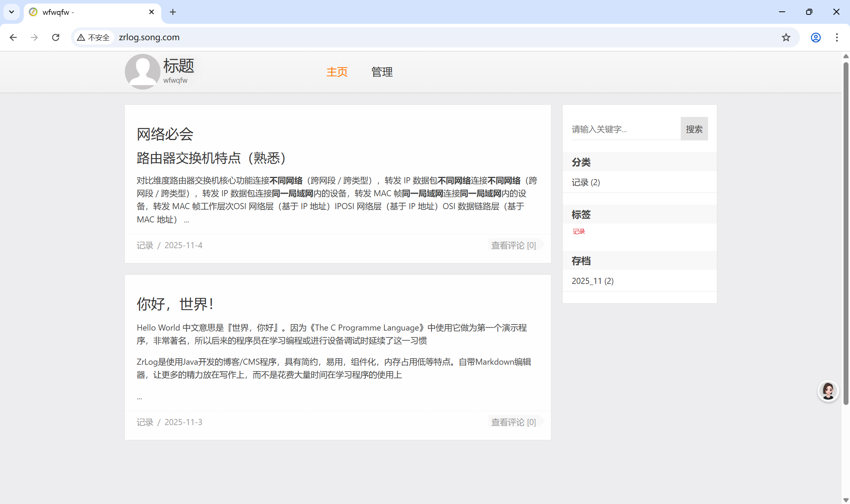Open the 网络必会 article title

(x=165, y=134)
